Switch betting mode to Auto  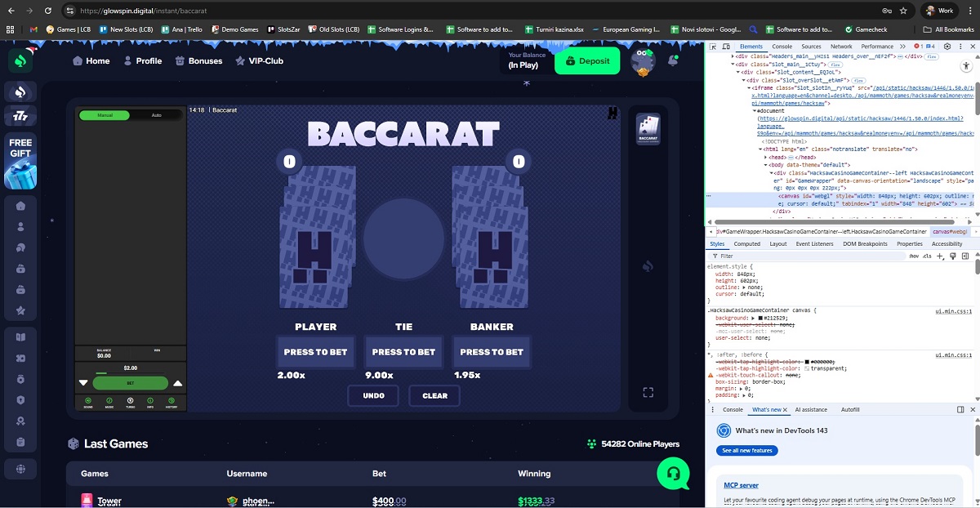click(156, 115)
